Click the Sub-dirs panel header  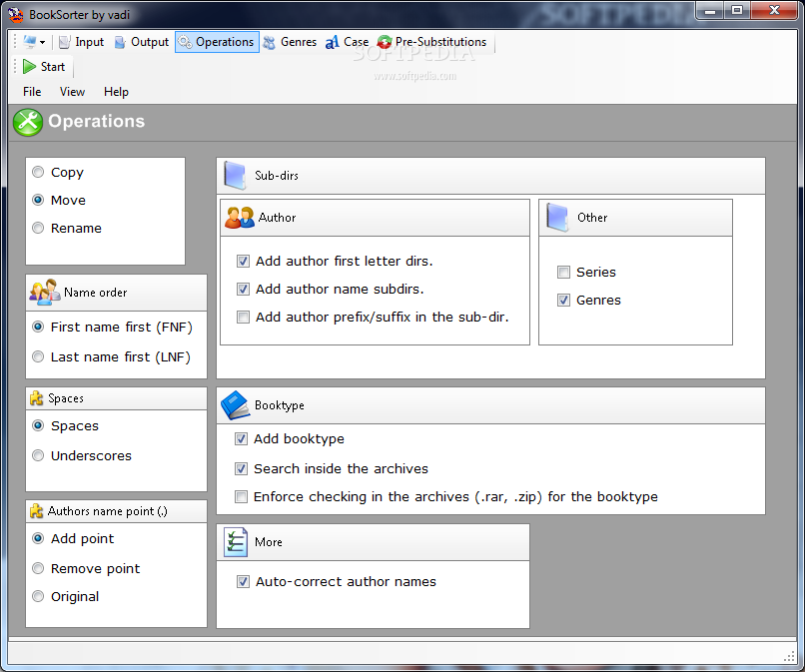coord(490,176)
